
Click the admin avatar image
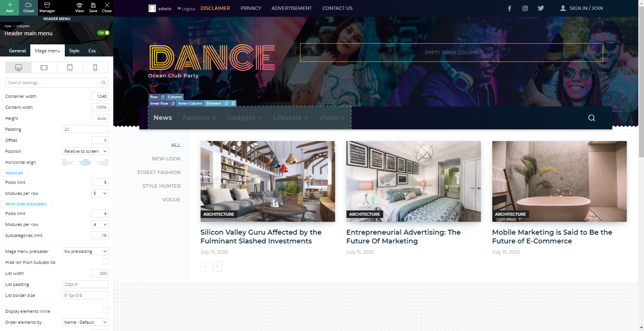152,8
